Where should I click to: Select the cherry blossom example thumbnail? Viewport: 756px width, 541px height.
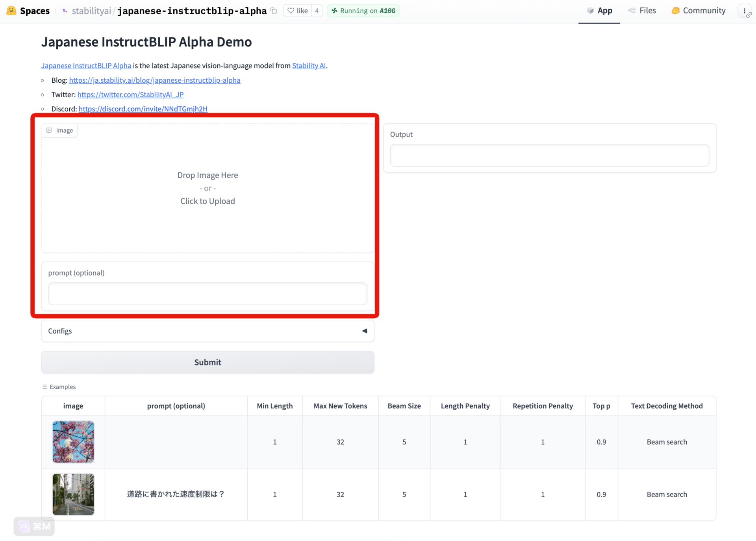tap(73, 442)
